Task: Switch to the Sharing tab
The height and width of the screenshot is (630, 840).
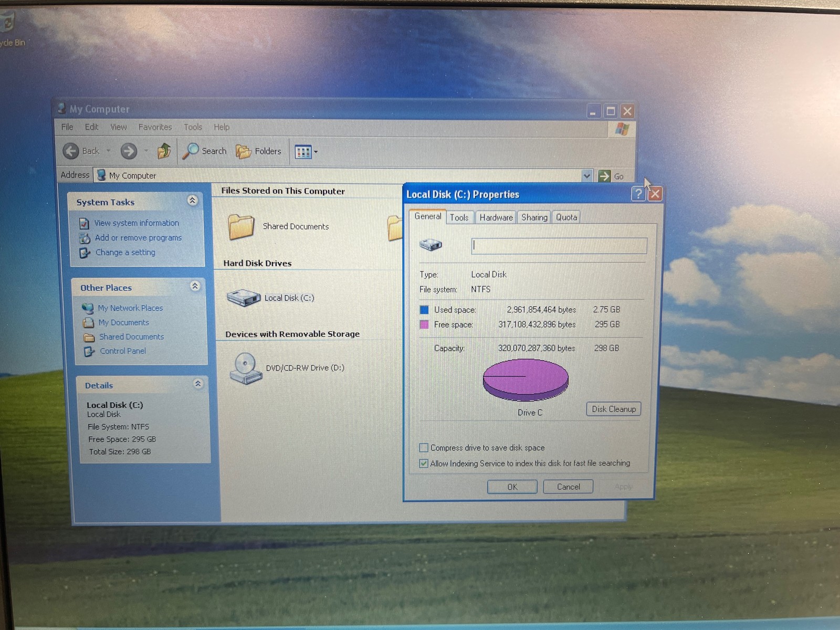Action: click(x=534, y=217)
